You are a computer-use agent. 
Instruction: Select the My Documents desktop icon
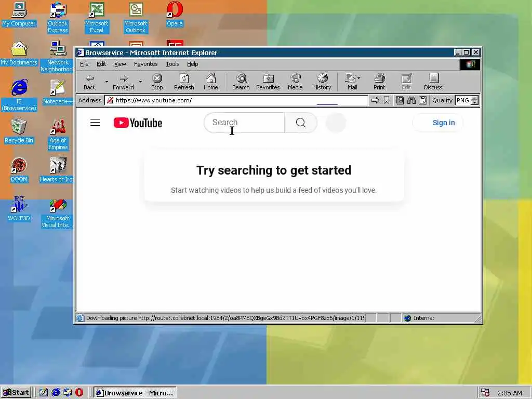tap(19, 54)
